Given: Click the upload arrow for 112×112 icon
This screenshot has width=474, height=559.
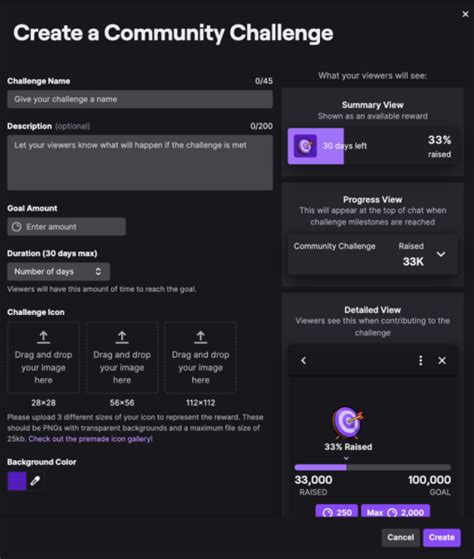Looking at the screenshot, I should pyautogui.click(x=201, y=337).
